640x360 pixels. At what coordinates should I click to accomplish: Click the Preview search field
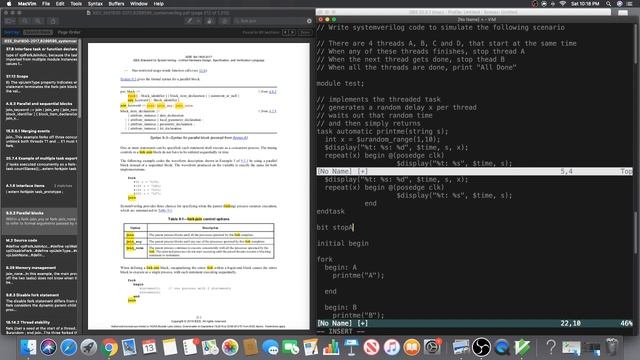click(273, 21)
